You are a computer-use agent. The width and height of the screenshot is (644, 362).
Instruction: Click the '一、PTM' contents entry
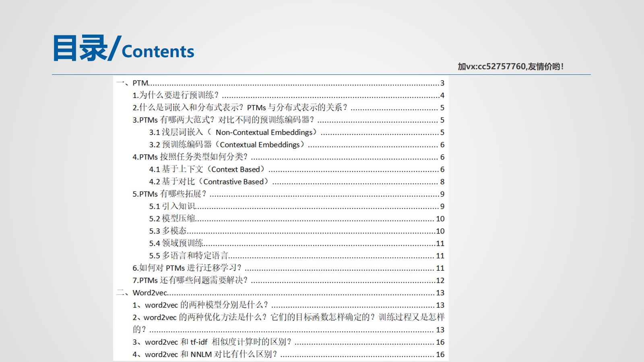coord(281,83)
